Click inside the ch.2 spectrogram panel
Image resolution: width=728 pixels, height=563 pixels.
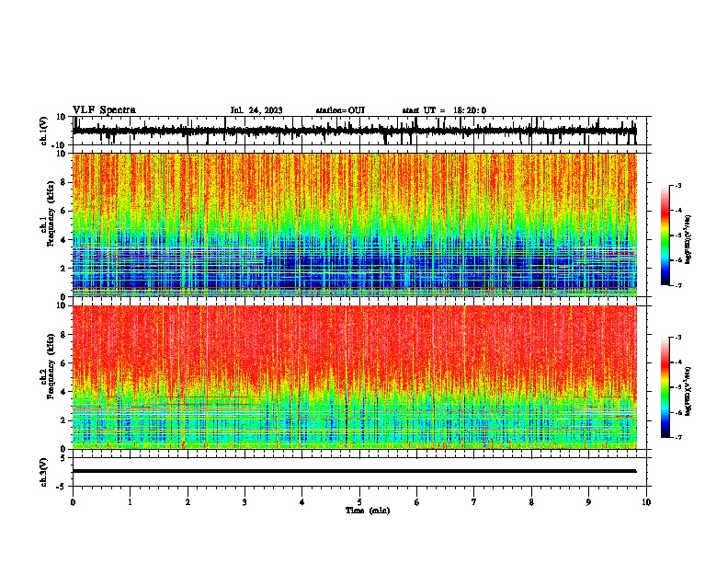coord(355,377)
